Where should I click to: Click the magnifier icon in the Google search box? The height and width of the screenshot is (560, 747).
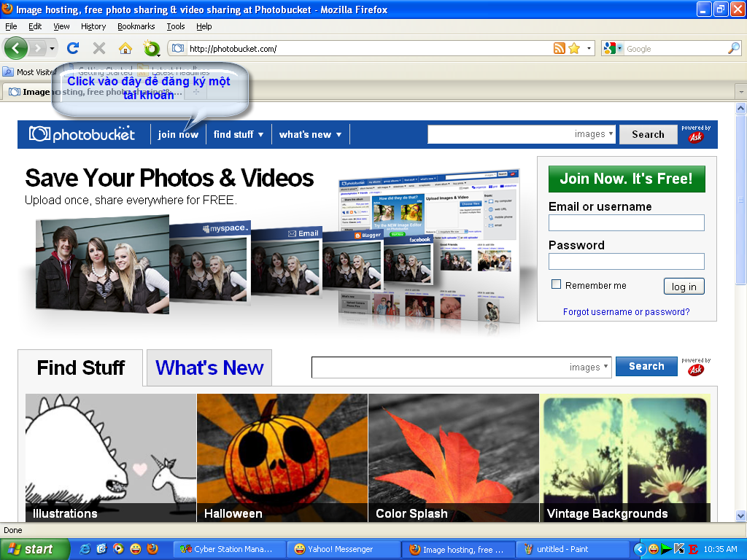pyautogui.click(x=734, y=48)
